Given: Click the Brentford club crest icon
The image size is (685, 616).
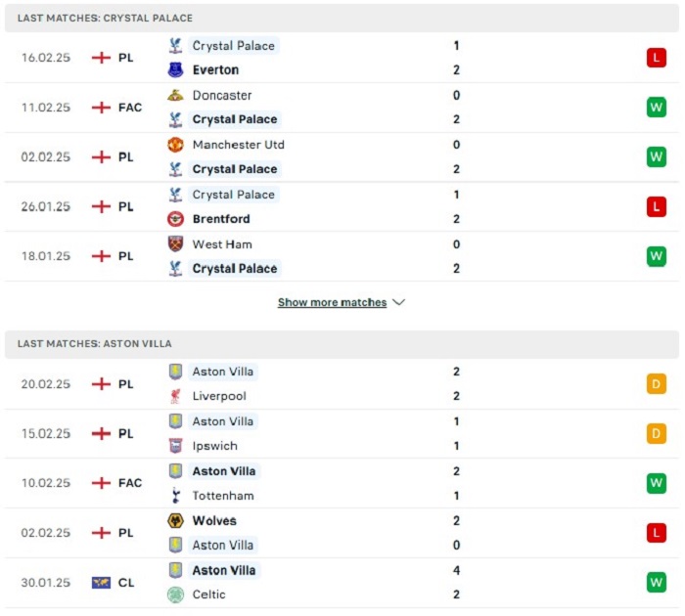Looking at the screenshot, I should pos(175,219).
